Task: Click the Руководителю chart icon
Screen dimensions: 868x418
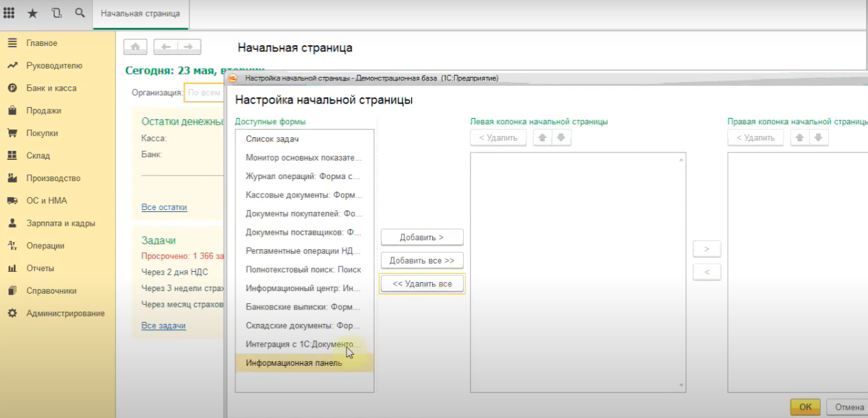Action: click(12, 66)
